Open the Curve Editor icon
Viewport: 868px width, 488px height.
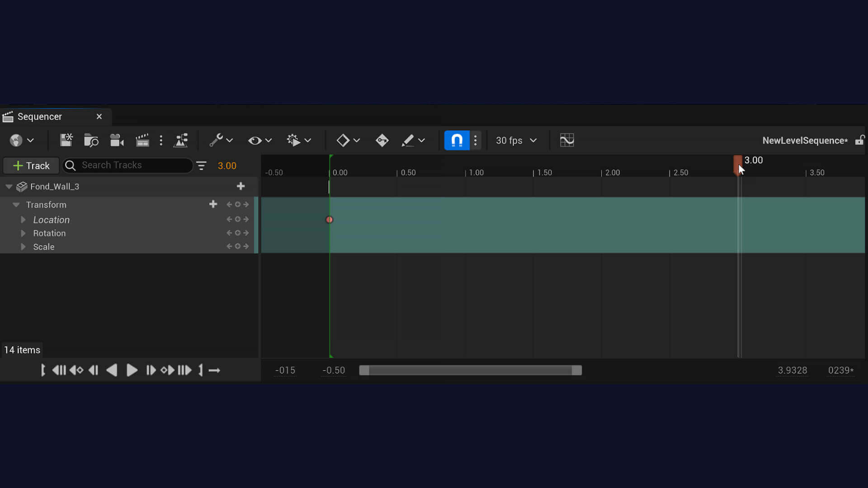point(566,140)
